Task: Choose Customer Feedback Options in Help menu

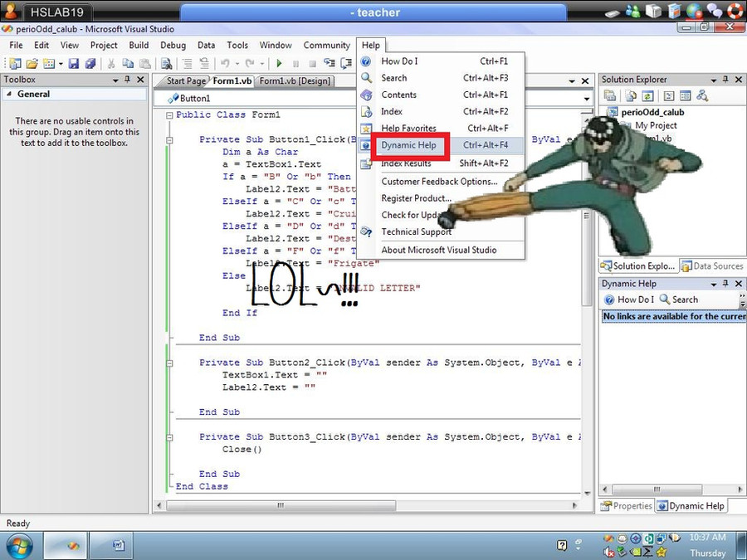Action: [x=441, y=182]
